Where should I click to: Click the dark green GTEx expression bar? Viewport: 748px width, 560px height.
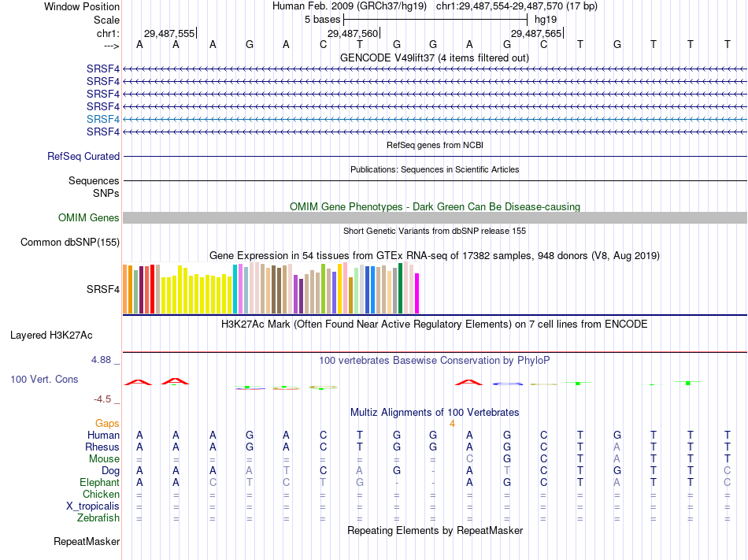pos(400,288)
